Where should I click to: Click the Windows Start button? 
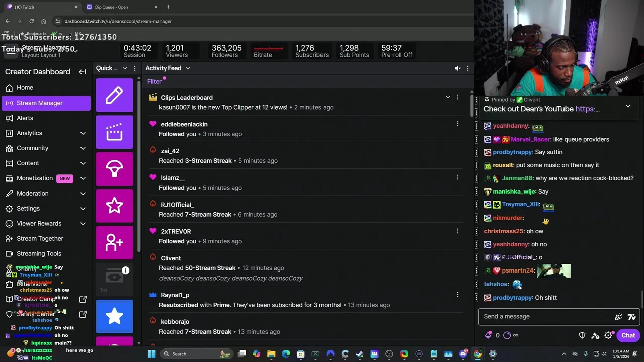click(x=151, y=354)
